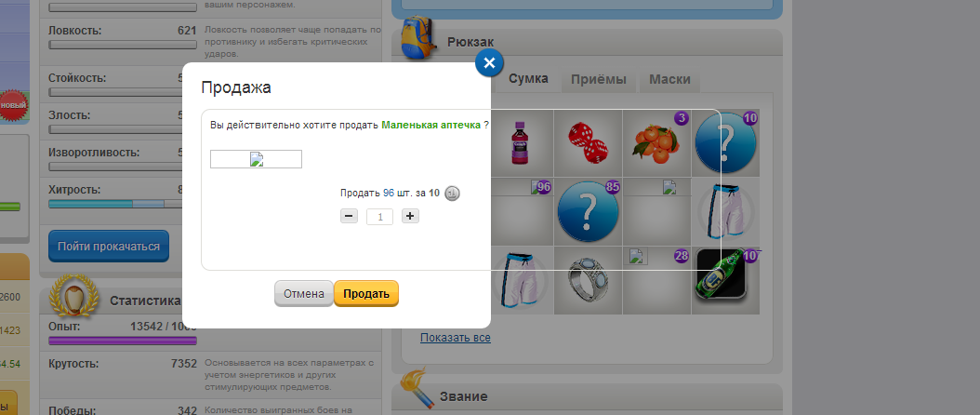Screen dimensions: 980x415
Task: Open the Маски tab
Action: pyautogui.click(x=669, y=79)
